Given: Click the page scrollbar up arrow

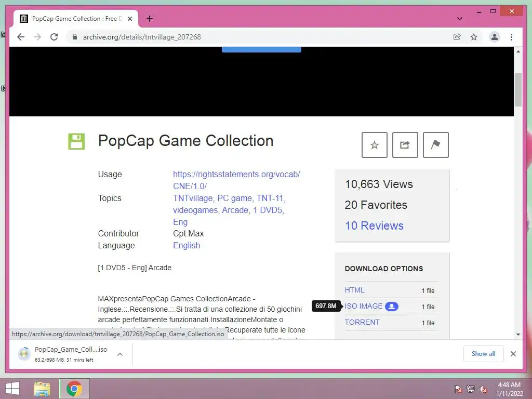Looking at the screenshot, I should [518, 51].
